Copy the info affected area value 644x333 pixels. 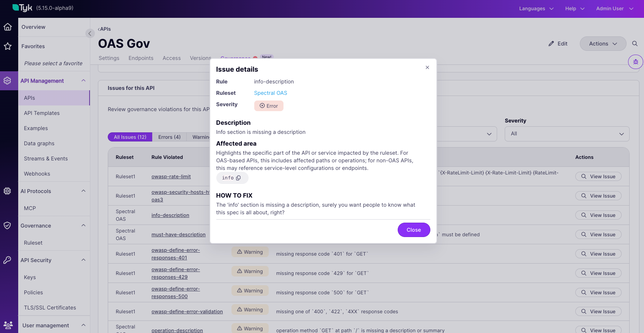coord(238,178)
